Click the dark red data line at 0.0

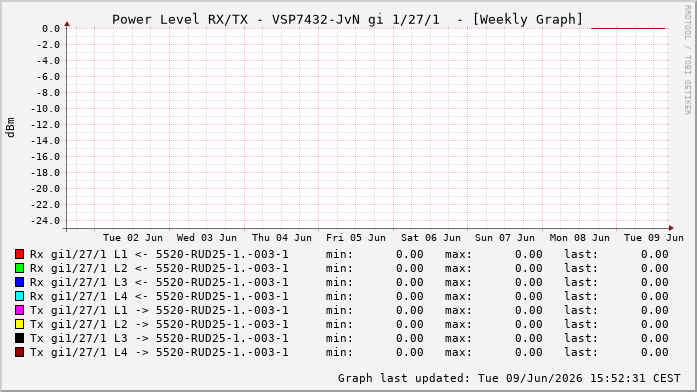pos(628,28)
